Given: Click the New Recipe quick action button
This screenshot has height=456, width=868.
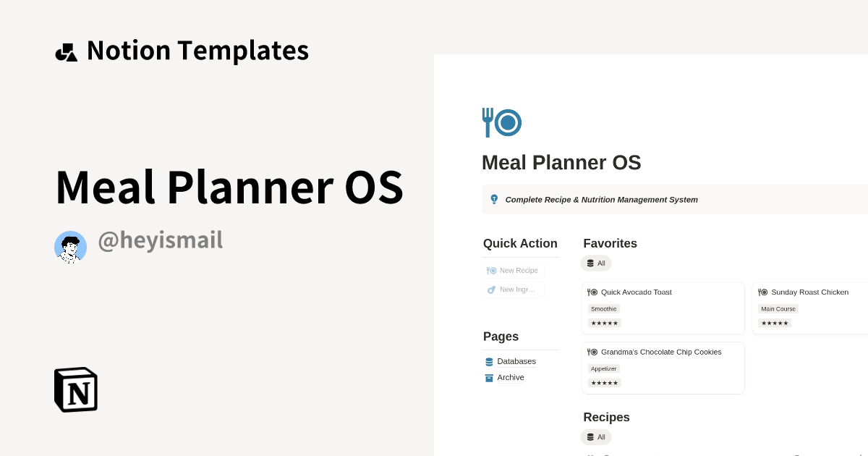Looking at the screenshot, I should pyautogui.click(x=513, y=270).
